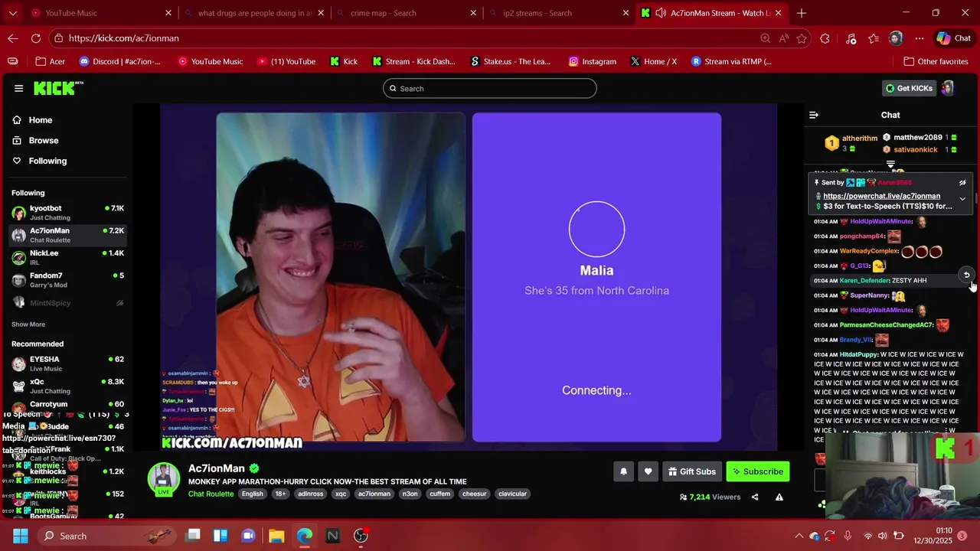Report stream with warning triangle icon
980x551 pixels.
coord(779,497)
